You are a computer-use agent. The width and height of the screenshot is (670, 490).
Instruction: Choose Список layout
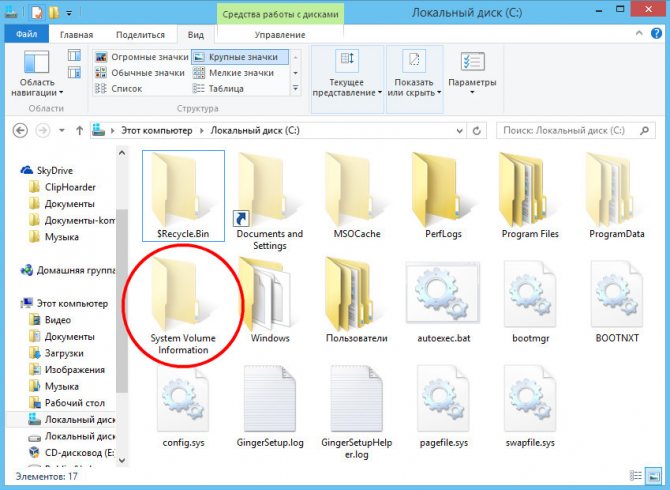point(118,88)
